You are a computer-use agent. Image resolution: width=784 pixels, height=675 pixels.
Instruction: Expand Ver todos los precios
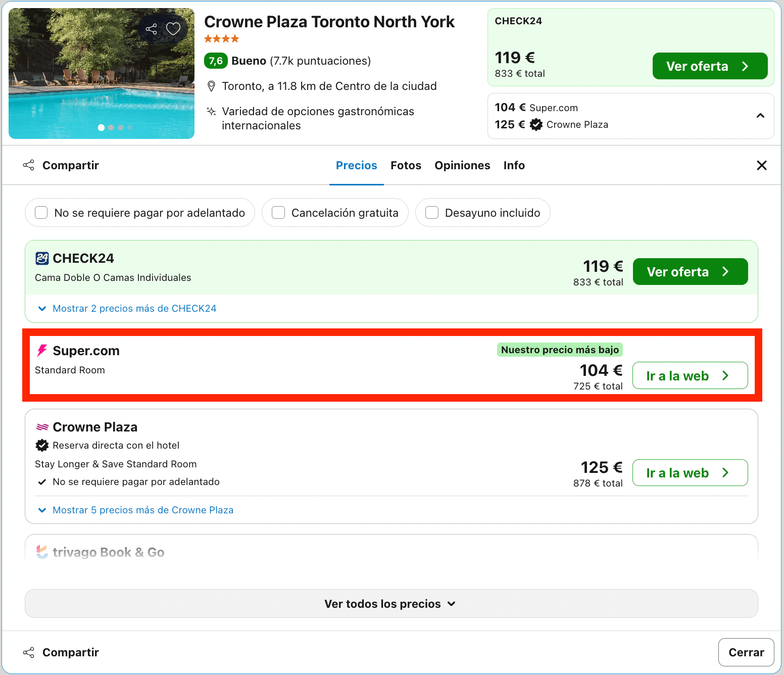391,604
